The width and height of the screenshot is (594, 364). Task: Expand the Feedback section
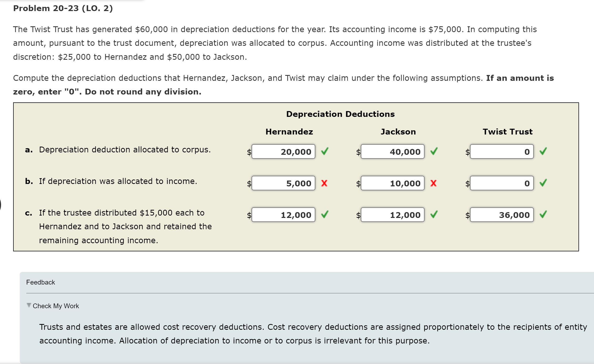[x=41, y=282]
